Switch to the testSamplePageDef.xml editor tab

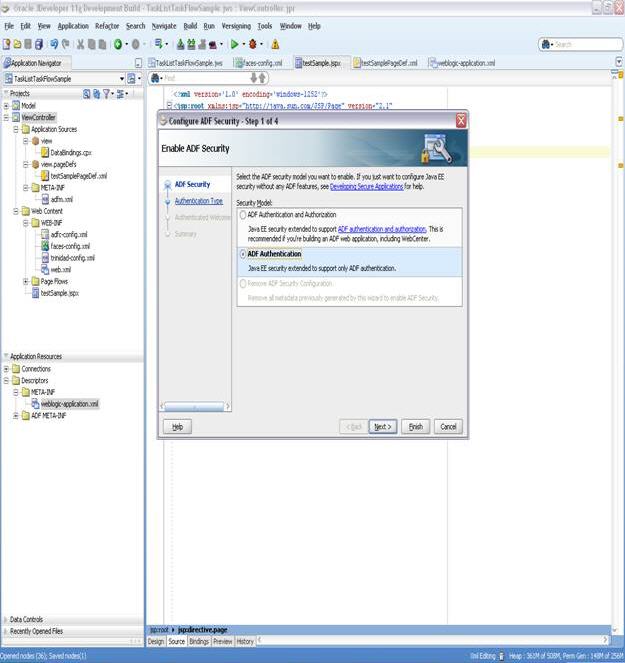[x=386, y=63]
